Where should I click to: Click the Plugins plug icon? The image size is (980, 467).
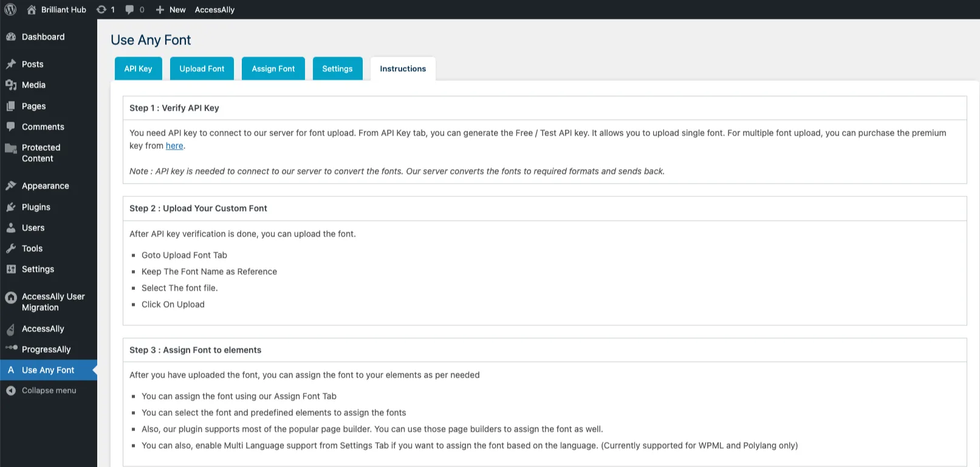(11, 207)
